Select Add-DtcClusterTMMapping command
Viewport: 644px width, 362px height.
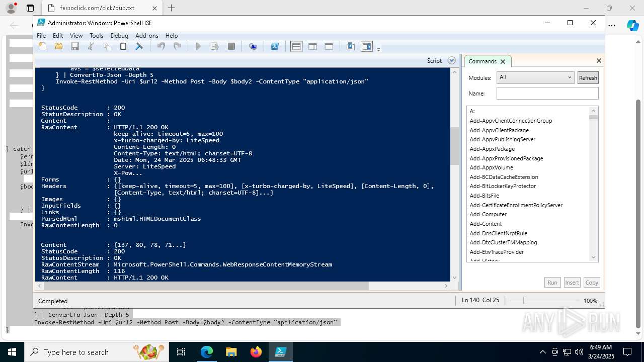(503, 242)
